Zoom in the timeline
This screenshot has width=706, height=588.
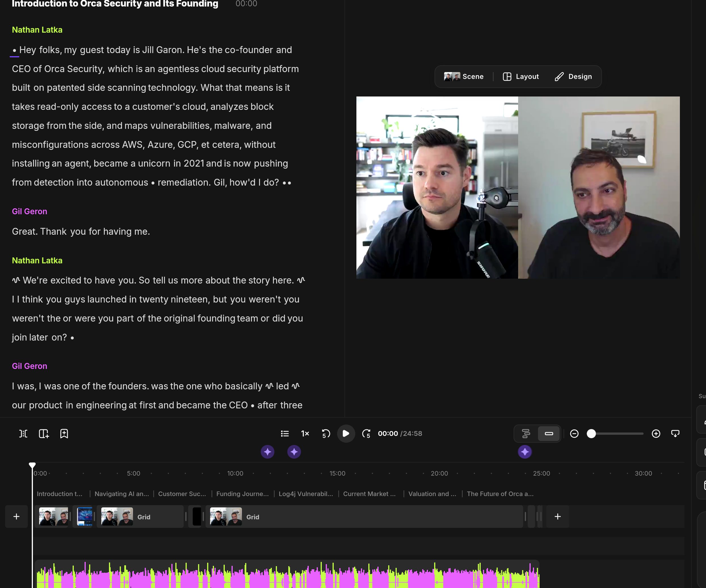[x=656, y=434]
